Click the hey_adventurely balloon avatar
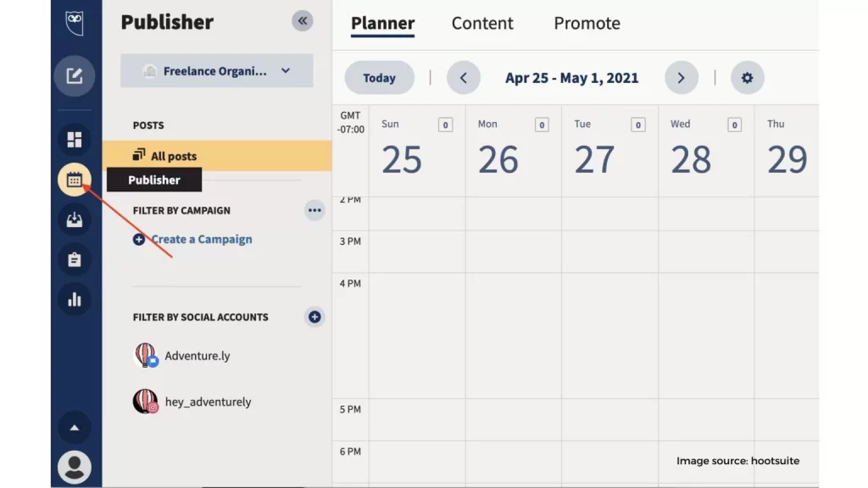The height and width of the screenshot is (488, 868). (146, 401)
